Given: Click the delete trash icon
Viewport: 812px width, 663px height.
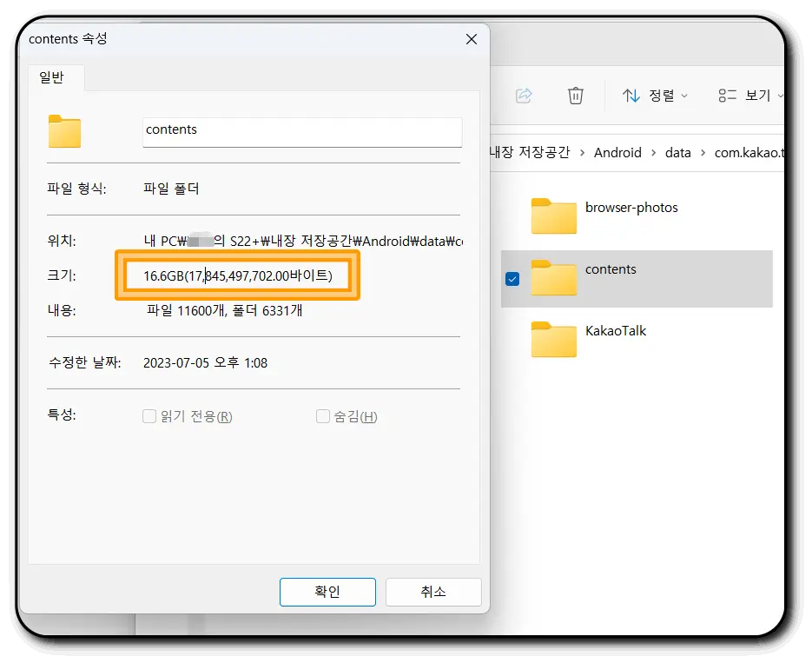Looking at the screenshot, I should 575,96.
